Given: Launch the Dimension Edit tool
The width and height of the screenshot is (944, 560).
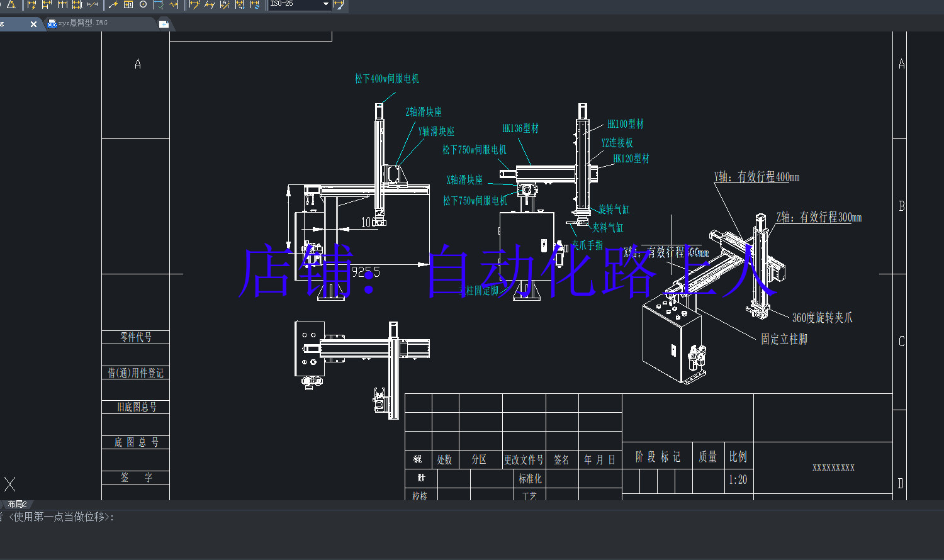Looking at the screenshot, I should pyautogui.click(x=194, y=4).
